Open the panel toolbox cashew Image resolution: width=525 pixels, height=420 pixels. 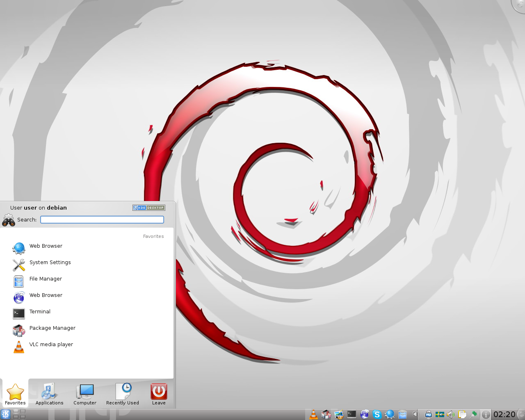pos(521,414)
